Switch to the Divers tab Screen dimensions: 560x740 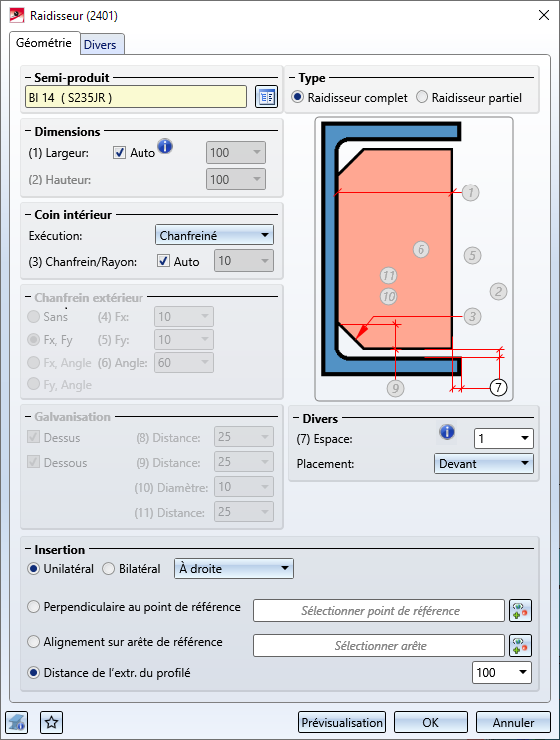[100, 44]
